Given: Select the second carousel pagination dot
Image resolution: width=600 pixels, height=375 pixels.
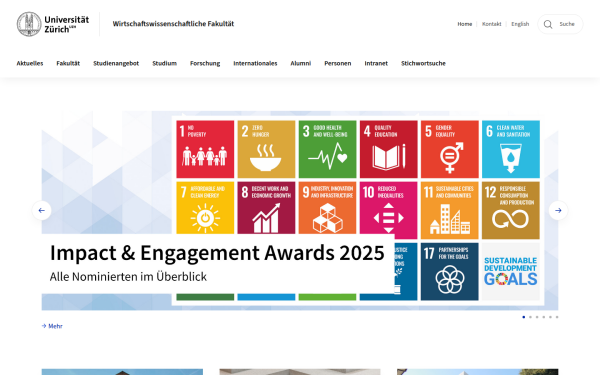Looking at the screenshot, I should pyautogui.click(x=530, y=317).
